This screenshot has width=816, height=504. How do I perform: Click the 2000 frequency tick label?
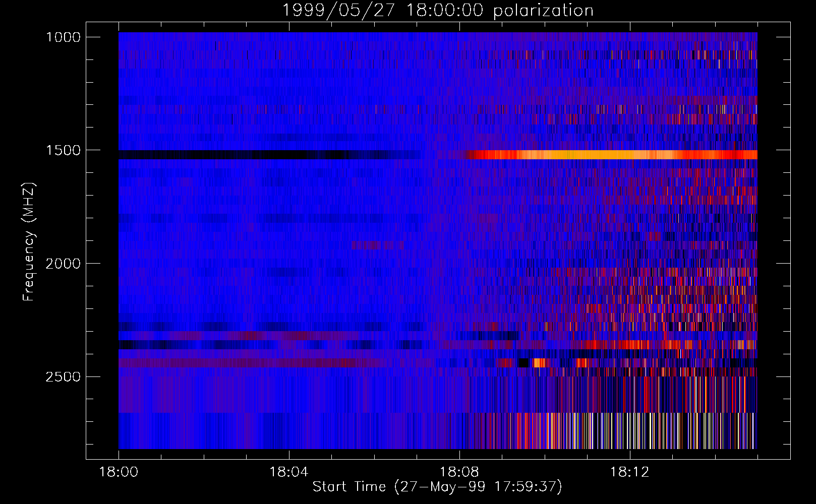click(63, 264)
